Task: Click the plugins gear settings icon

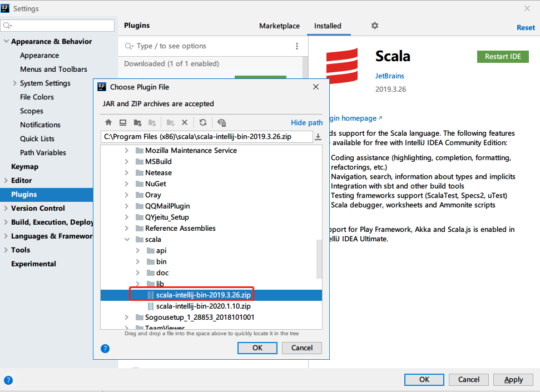Action: click(375, 26)
